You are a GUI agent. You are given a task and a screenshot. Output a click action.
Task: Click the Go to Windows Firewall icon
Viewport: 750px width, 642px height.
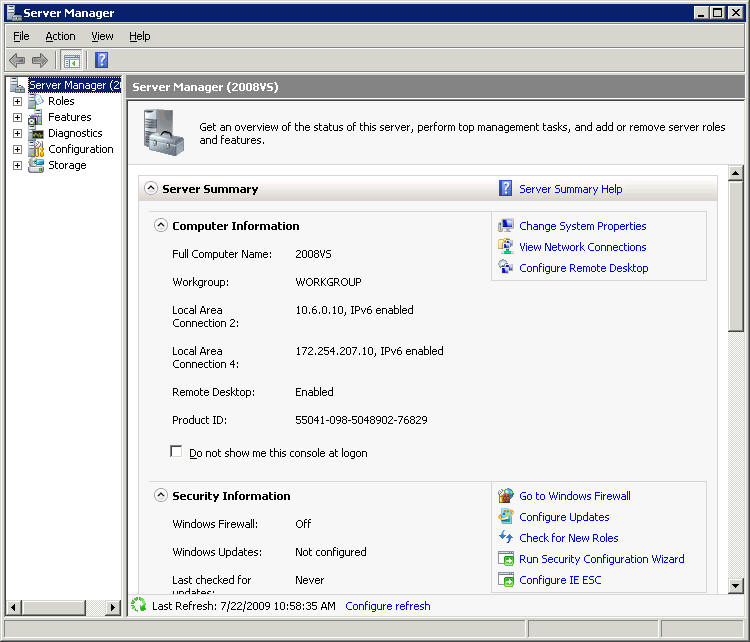(506, 496)
